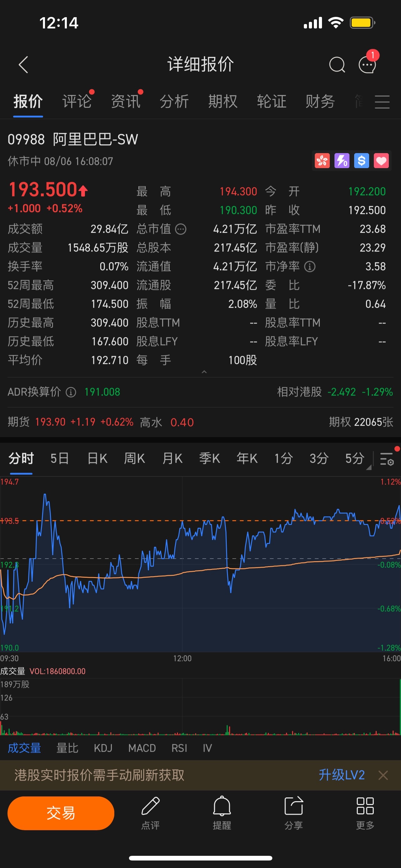Select the 3分 chart interval
Screen dimensions: 401x868
[319, 459]
